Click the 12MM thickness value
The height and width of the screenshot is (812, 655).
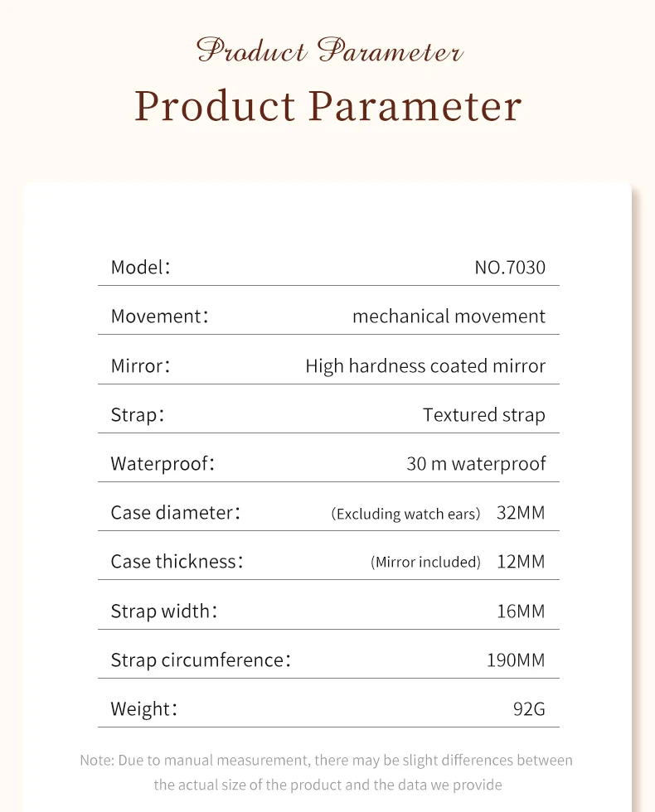click(521, 562)
